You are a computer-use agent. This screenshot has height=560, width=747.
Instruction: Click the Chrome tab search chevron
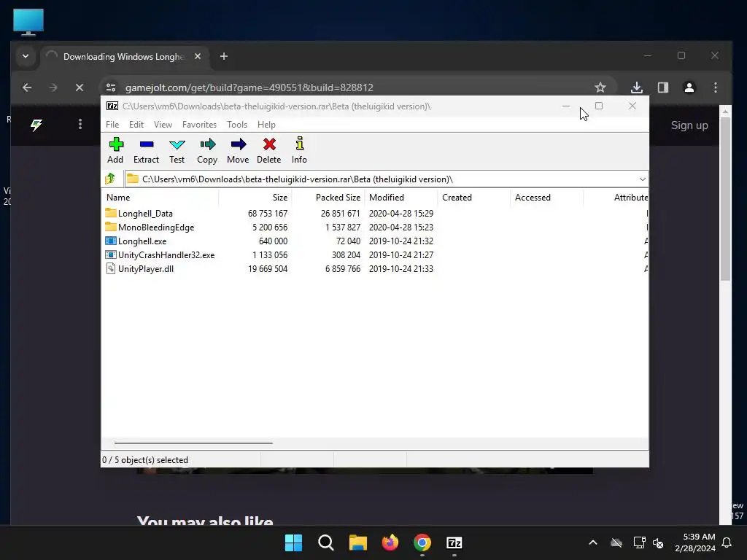(x=26, y=56)
